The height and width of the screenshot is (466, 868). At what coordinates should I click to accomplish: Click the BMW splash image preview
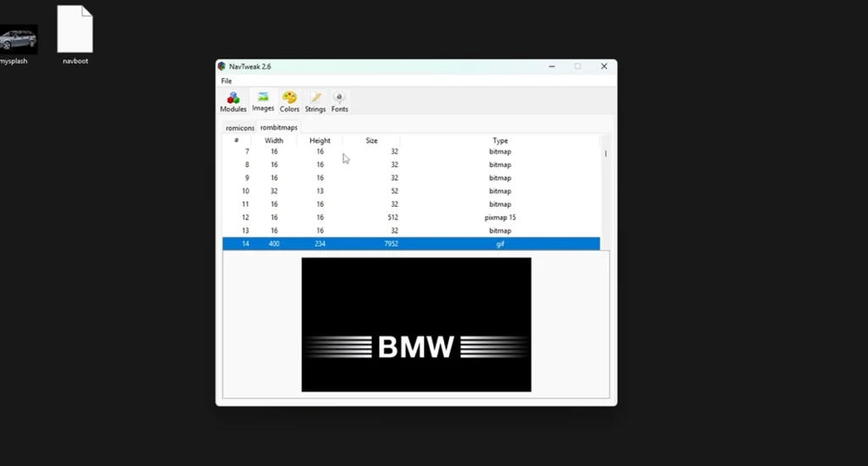[416, 325]
